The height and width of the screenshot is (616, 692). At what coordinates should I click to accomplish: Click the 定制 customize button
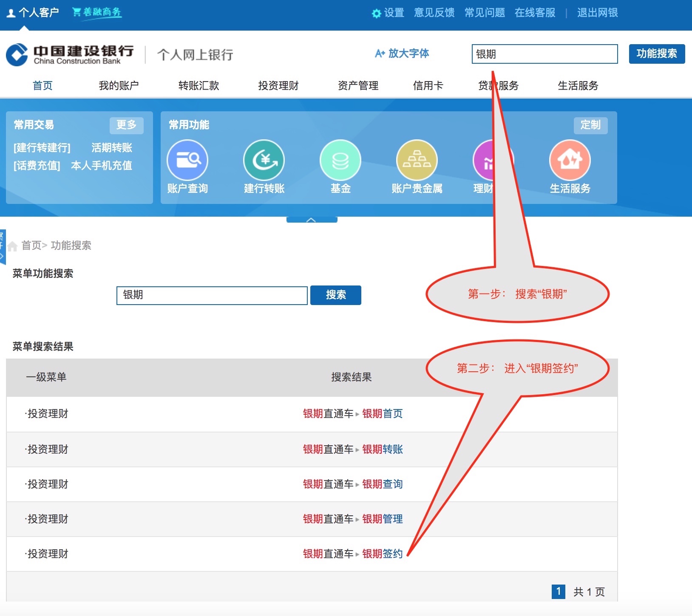point(591,125)
